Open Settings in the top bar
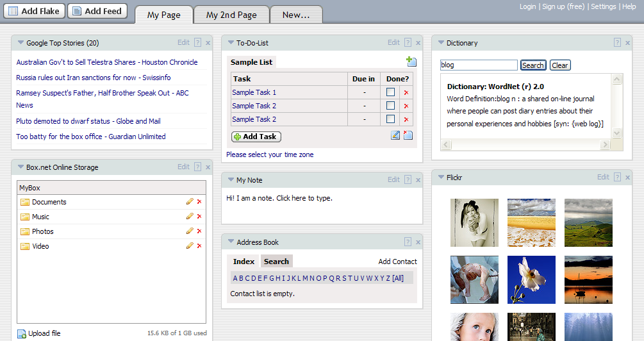The height and width of the screenshot is (341, 644). [x=604, y=6]
